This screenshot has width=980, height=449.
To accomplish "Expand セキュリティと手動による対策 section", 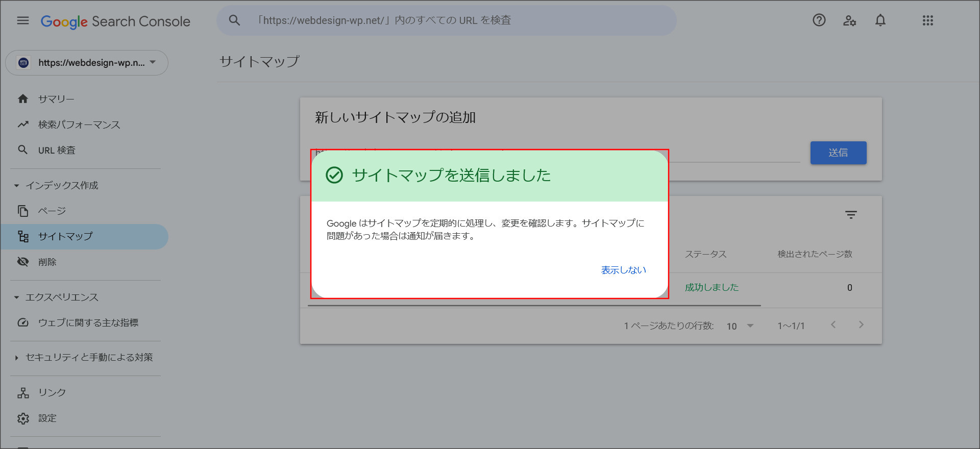I will tap(16, 358).
